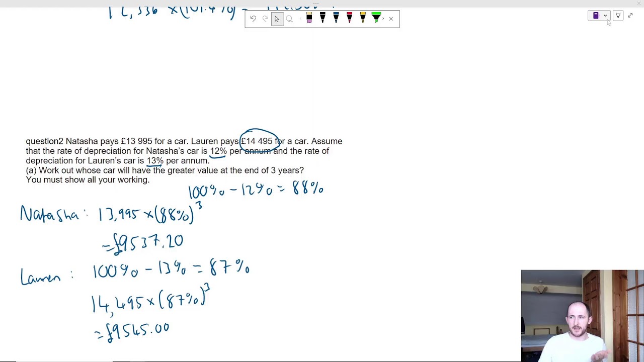Select the black pen
The height and width of the screenshot is (362, 644).
323,19
